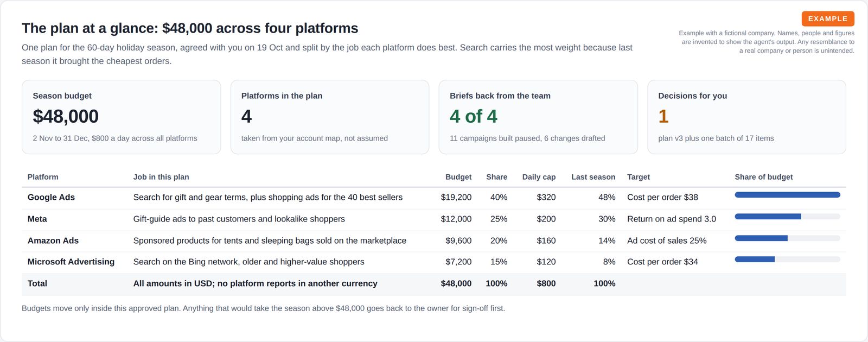Click the Google Ads daily cap $320

tap(546, 197)
